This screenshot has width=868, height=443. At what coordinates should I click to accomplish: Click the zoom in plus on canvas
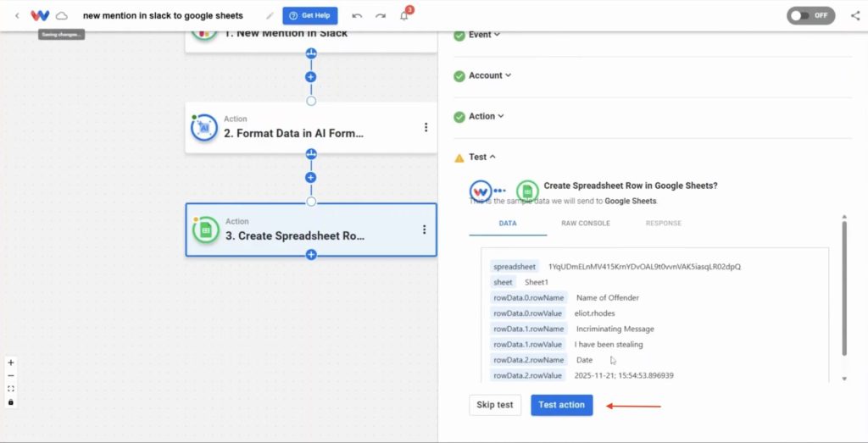10,363
